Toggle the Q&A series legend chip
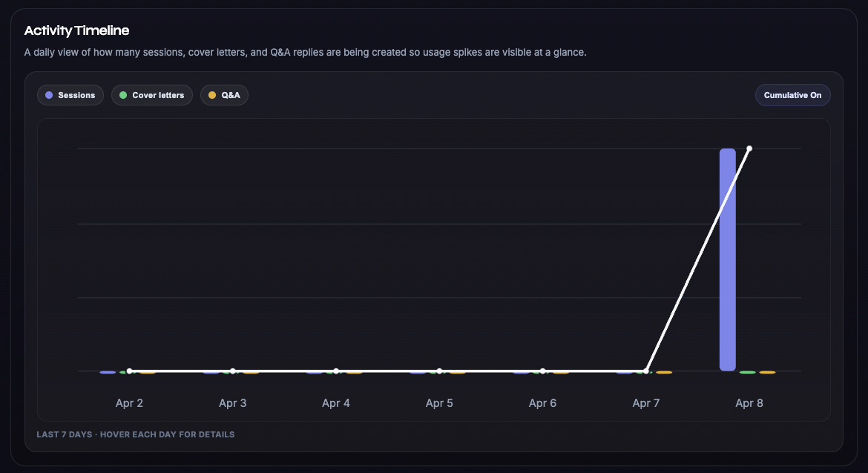The height and width of the screenshot is (473, 868). [224, 95]
